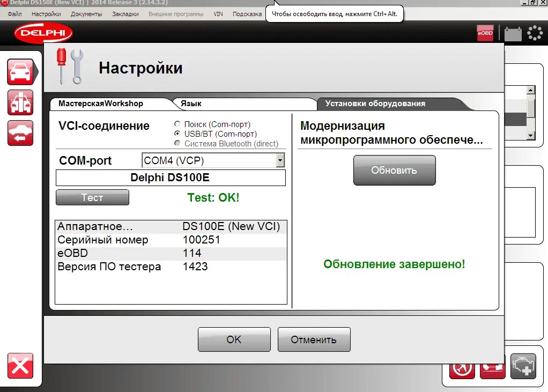Click the Обновление завершено! status text

pos(394,264)
